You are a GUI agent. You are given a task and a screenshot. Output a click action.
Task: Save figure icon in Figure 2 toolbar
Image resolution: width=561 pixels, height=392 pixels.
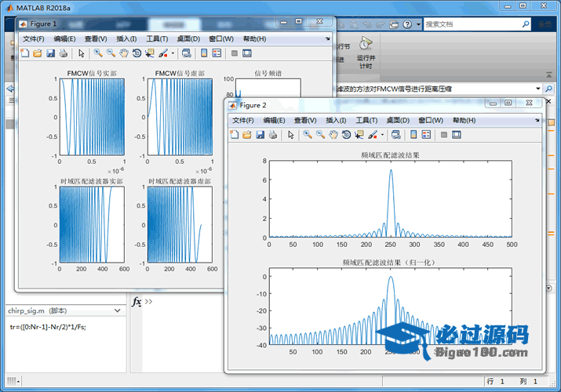[x=260, y=135]
